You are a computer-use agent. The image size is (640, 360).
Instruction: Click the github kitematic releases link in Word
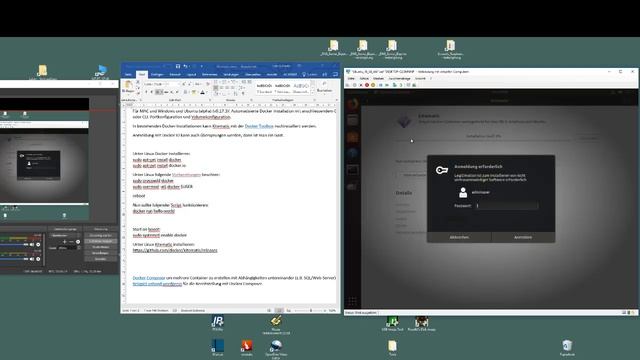click(175, 250)
